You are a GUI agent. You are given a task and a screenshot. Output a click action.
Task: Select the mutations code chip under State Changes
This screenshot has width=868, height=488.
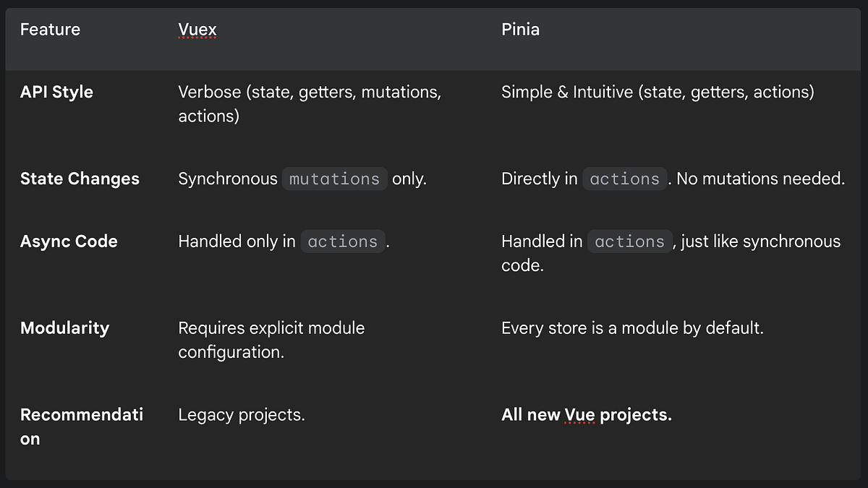(x=334, y=179)
